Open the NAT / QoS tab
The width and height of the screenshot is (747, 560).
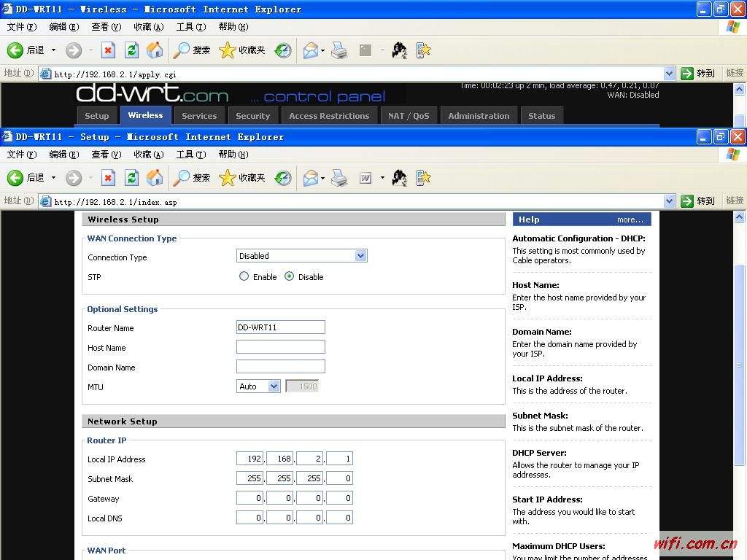tap(409, 116)
